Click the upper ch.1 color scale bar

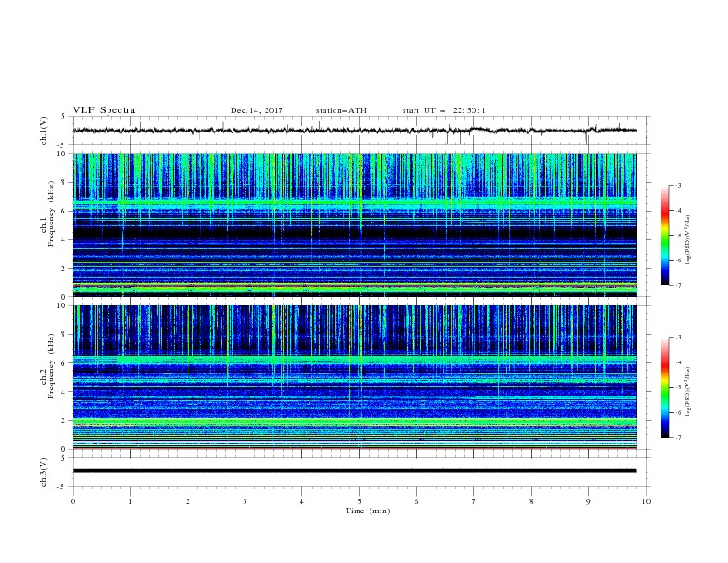pyautogui.click(x=665, y=236)
